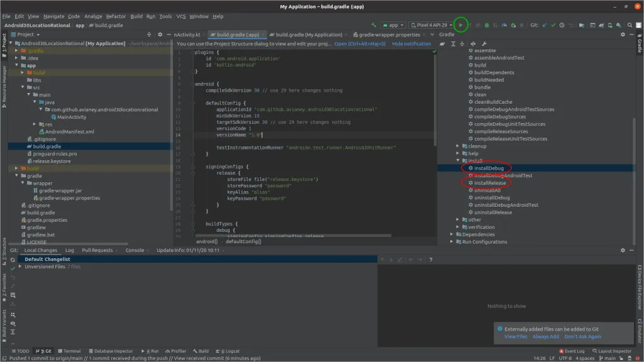The image size is (644, 362).
Task: Click the Hide notification link
Action: click(411, 43)
